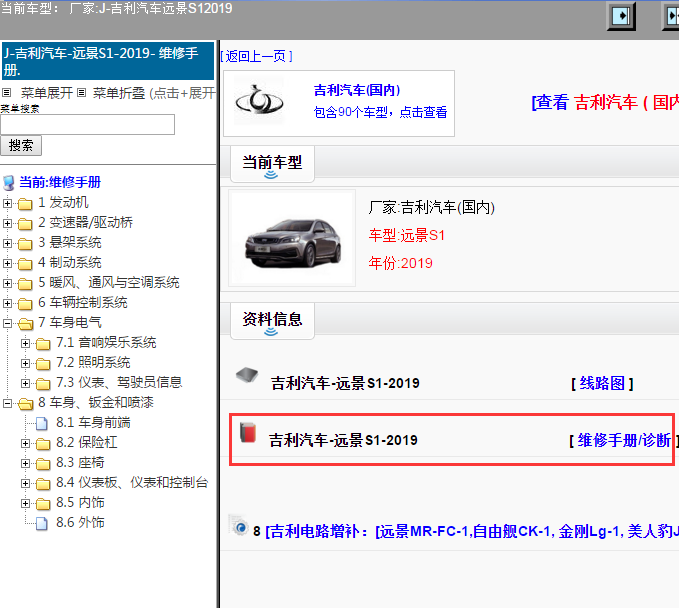Click the 菜单展开 menu expand icon
679x608 pixels.
(6, 93)
